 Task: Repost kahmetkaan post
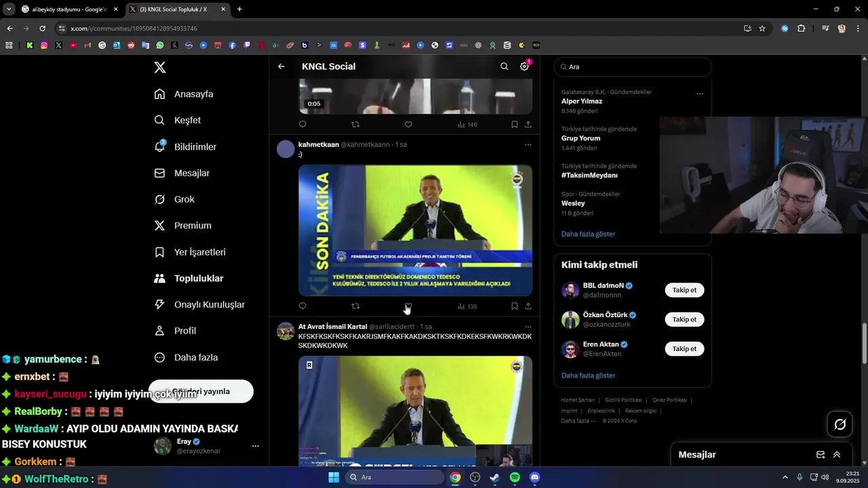355,306
